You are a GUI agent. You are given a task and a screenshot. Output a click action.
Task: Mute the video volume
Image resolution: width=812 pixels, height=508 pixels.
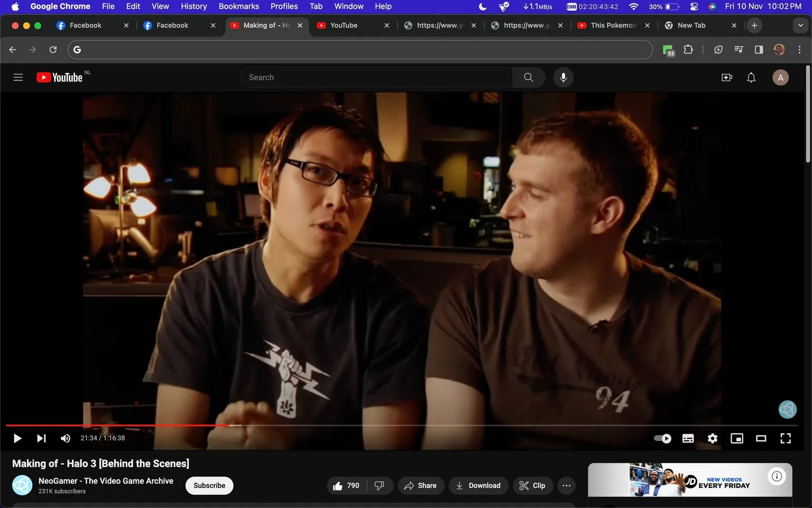65,438
